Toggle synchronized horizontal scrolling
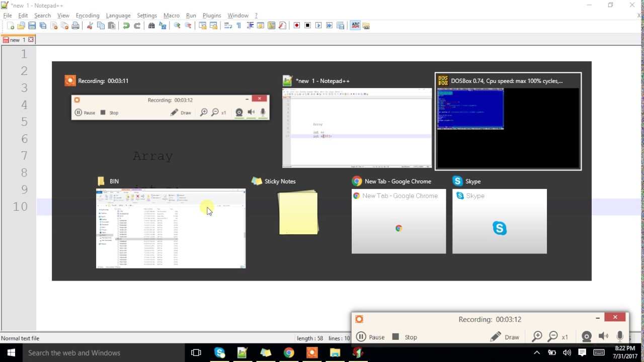The image size is (644, 362). click(213, 26)
